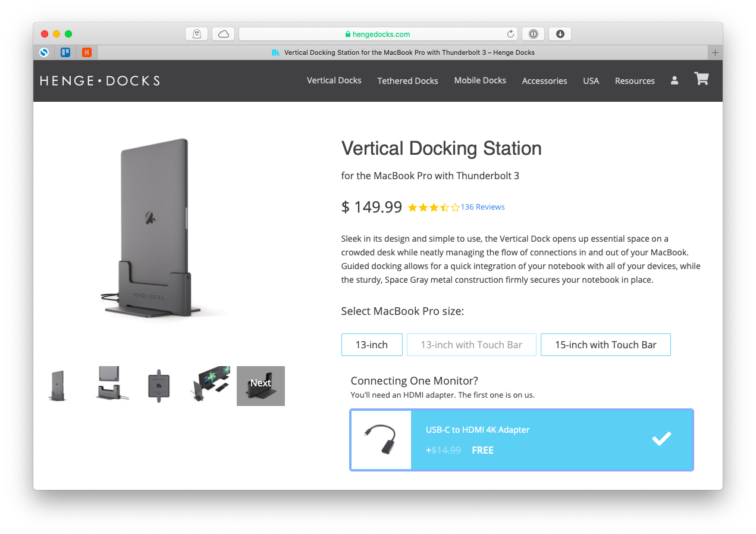Open iCloud Tabs cloud icon
This screenshot has width=756, height=534.
coord(224,34)
